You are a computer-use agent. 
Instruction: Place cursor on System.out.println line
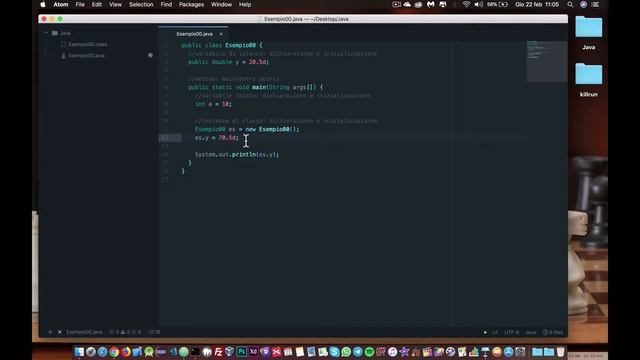click(x=237, y=154)
